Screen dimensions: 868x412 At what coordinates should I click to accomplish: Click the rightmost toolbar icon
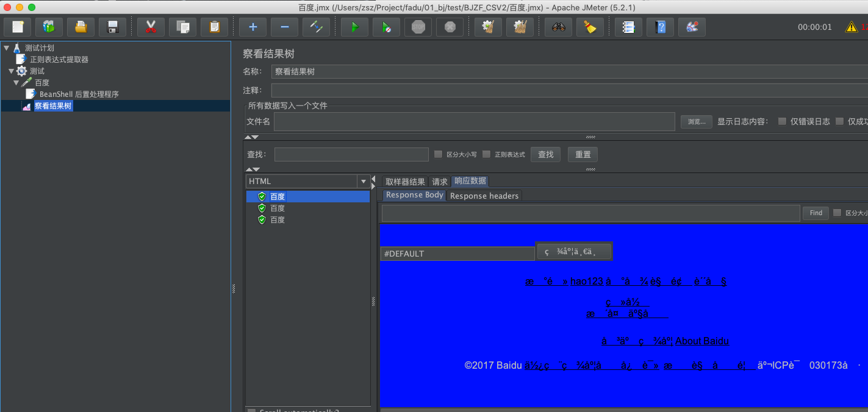coord(692,27)
